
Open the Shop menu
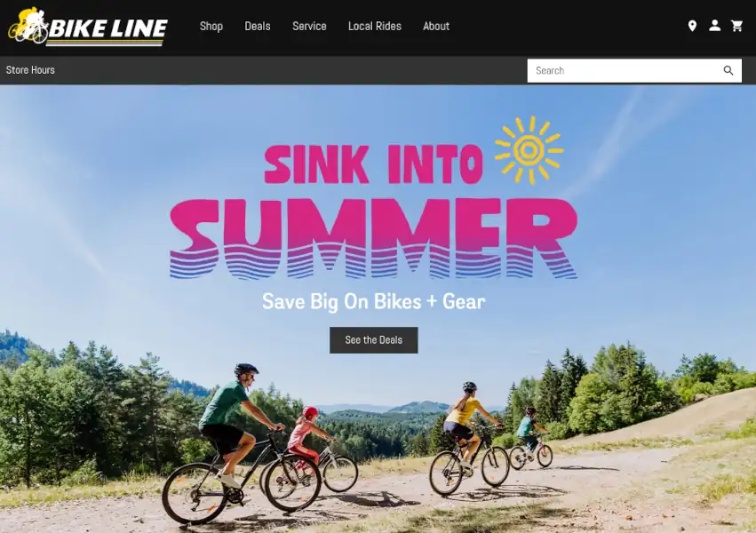[211, 26]
